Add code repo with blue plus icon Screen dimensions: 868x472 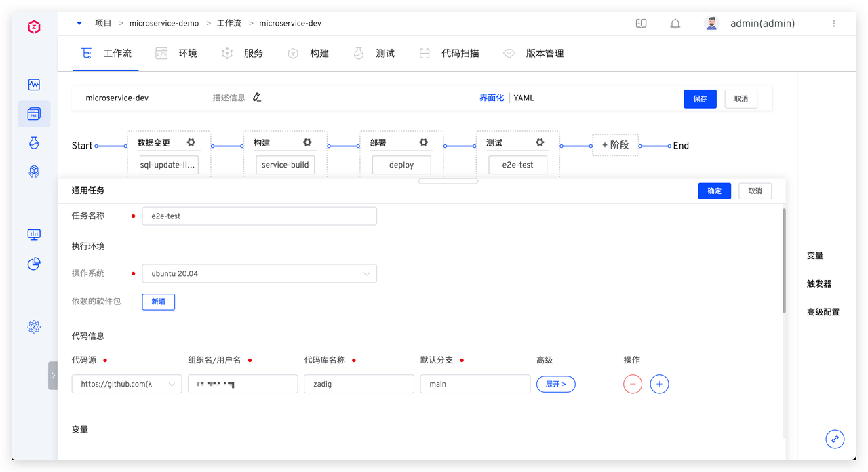(659, 384)
